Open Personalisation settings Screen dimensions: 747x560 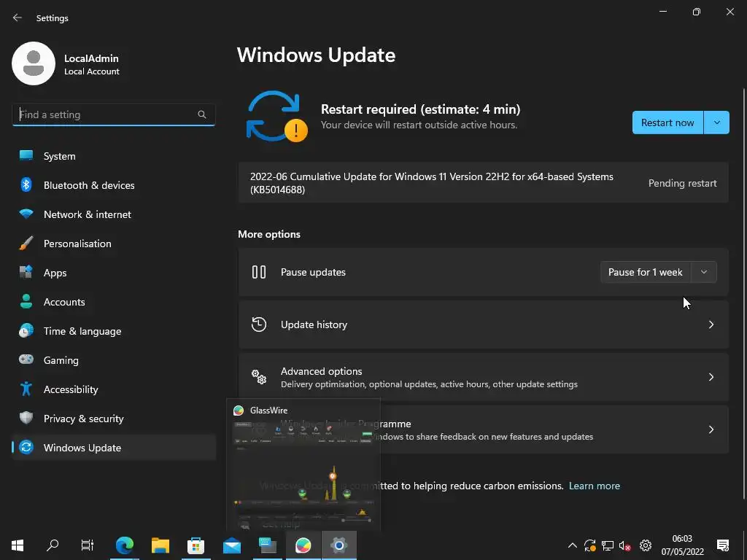(113, 244)
